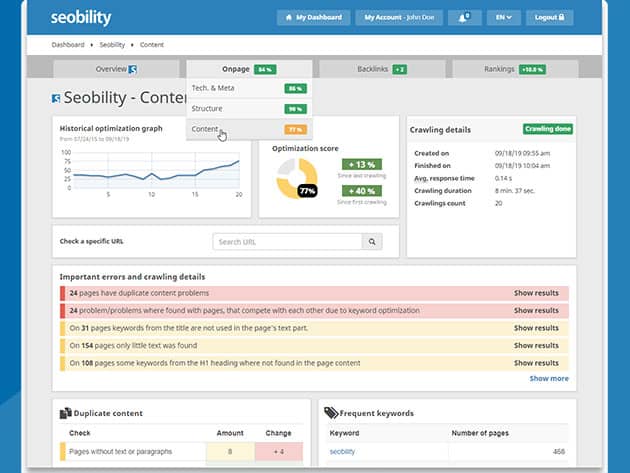Click into the Search URL field
This screenshot has width=630, height=473.
click(287, 241)
